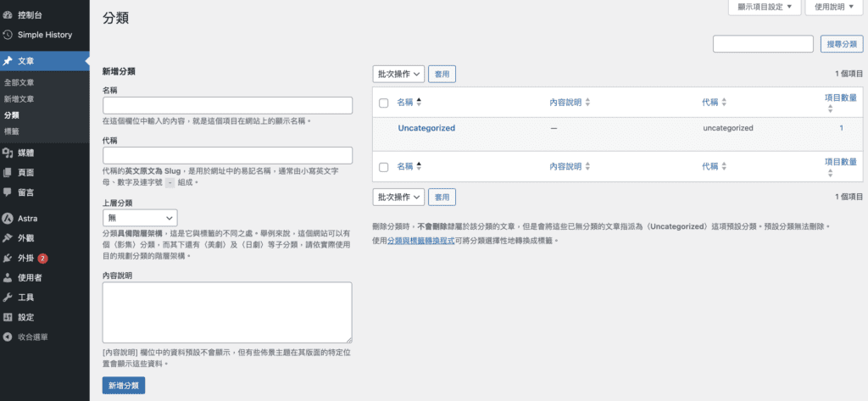Click the bottom 套用 button
This screenshot has height=401, width=868.
point(442,197)
